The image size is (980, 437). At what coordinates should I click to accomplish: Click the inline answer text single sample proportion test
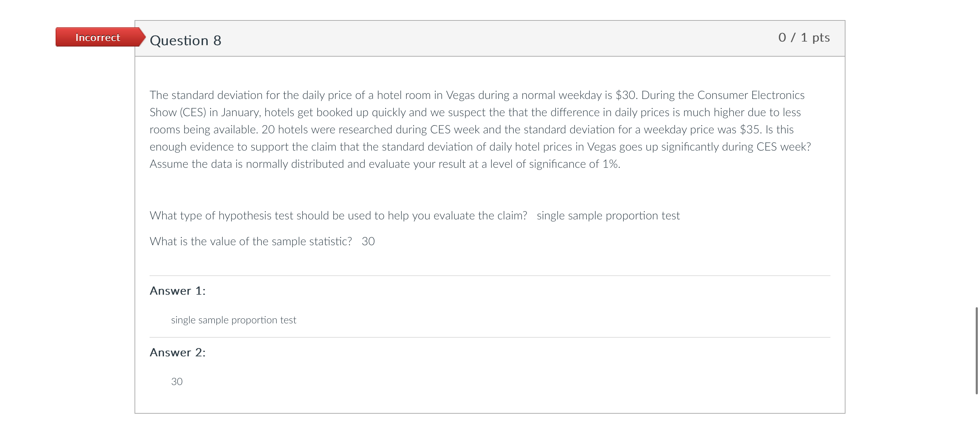[608, 215]
